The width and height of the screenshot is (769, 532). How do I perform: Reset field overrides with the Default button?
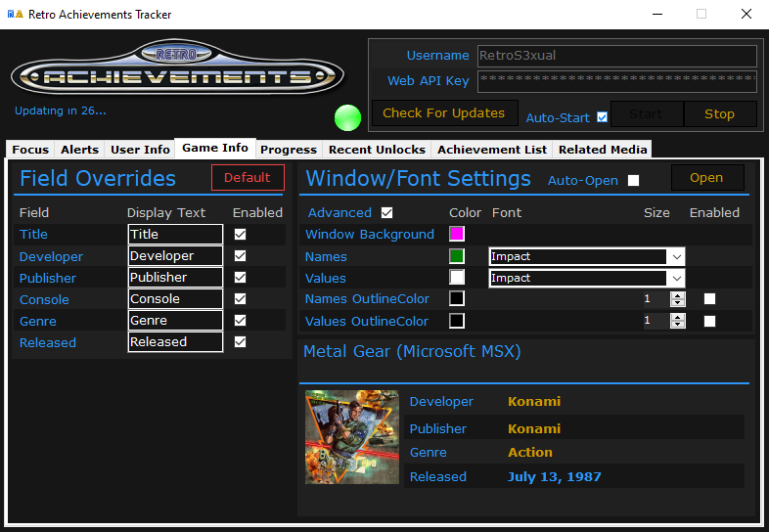(x=248, y=178)
